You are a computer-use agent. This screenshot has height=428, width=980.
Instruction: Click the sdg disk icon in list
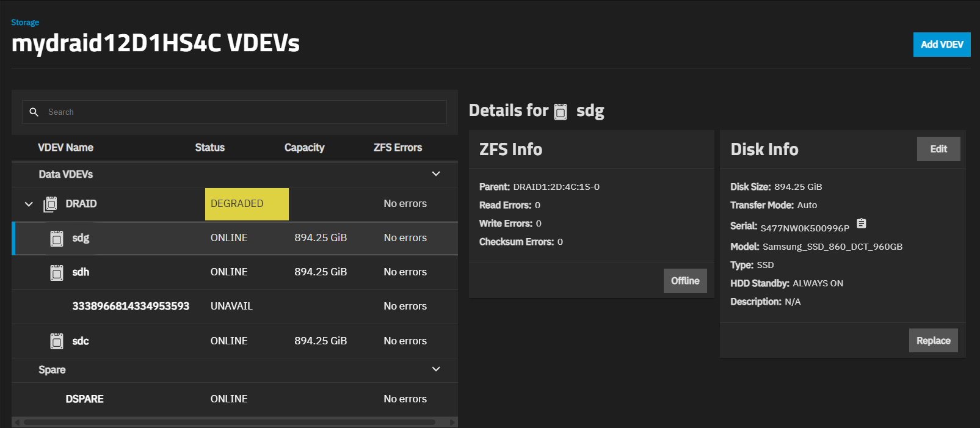click(x=57, y=239)
